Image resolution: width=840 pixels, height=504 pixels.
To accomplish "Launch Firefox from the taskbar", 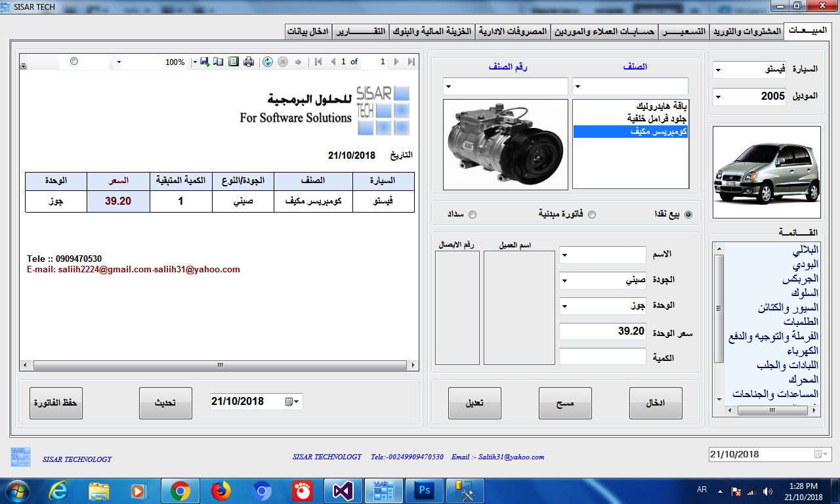I will (x=221, y=490).
